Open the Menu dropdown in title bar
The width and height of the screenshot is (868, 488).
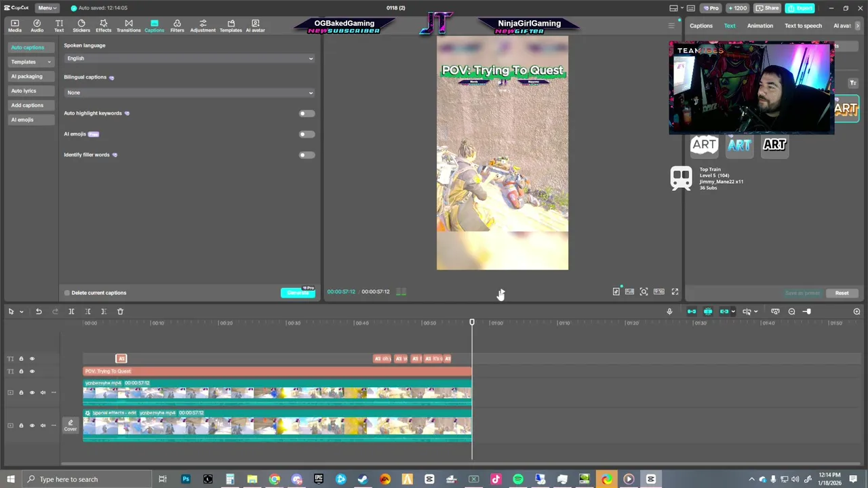tap(46, 8)
